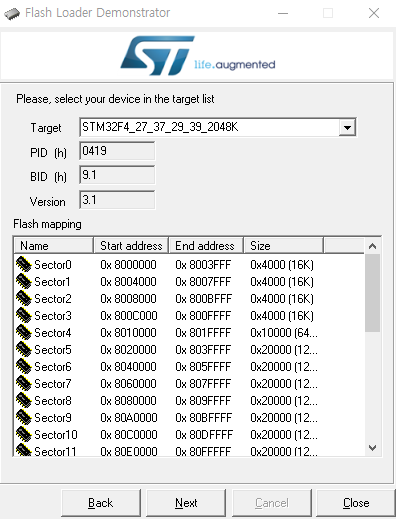Select the Sector4 row name

53,333
